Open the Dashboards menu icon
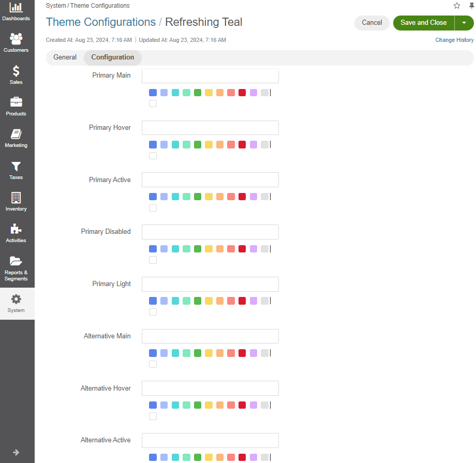 [16, 7]
